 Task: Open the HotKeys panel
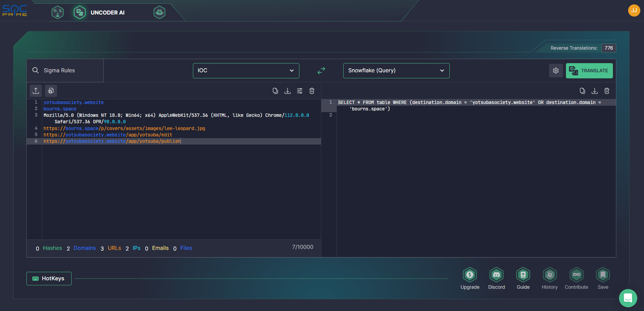(49, 279)
